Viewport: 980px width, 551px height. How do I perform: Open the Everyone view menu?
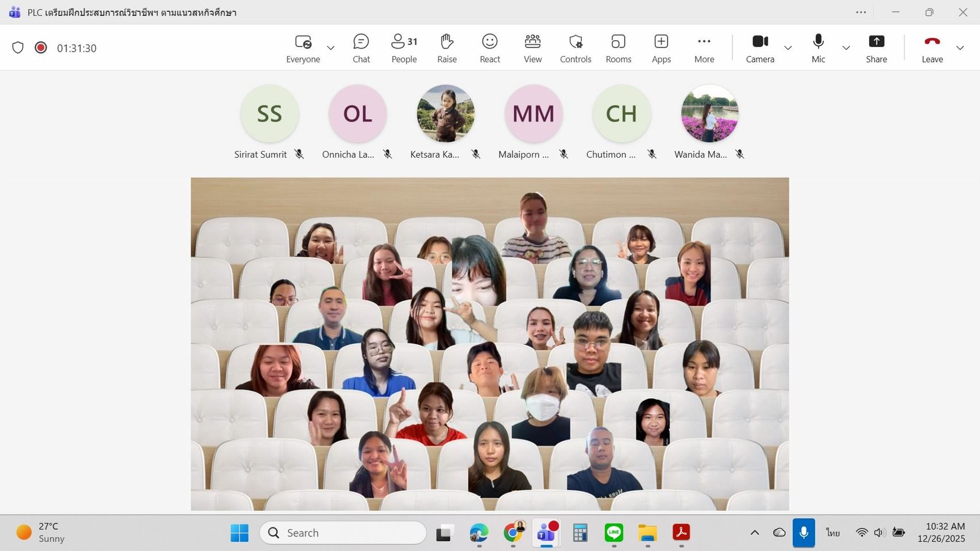pyautogui.click(x=303, y=48)
